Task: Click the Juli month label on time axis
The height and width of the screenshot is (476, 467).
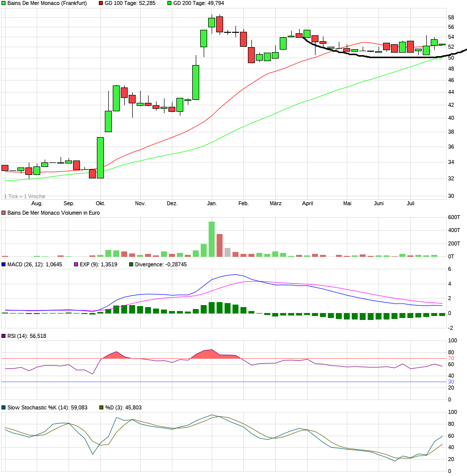Action: click(411, 203)
